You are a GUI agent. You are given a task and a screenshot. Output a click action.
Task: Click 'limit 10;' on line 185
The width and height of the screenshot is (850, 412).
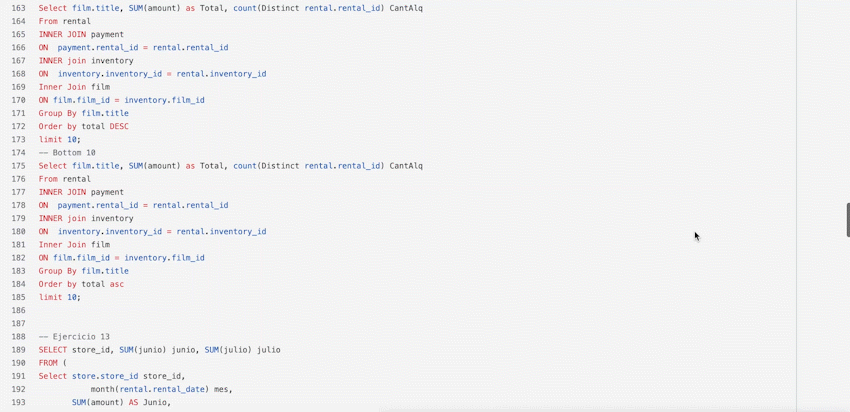[x=59, y=297]
